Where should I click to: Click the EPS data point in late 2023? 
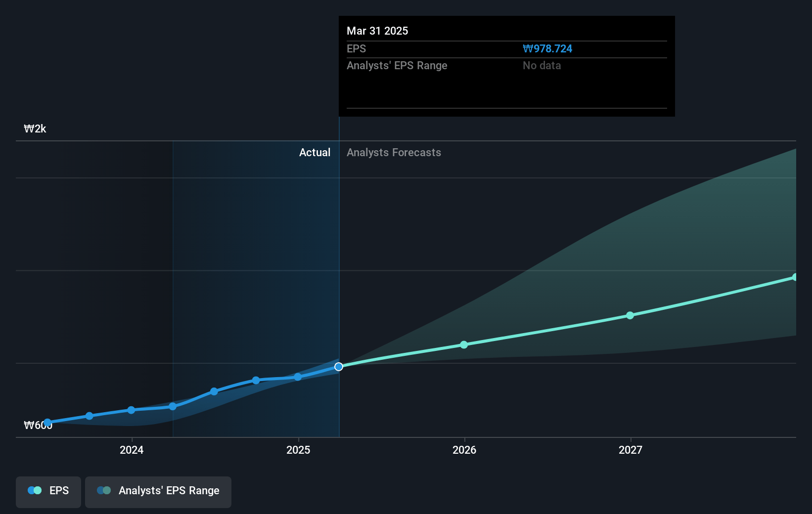[90, 416]
